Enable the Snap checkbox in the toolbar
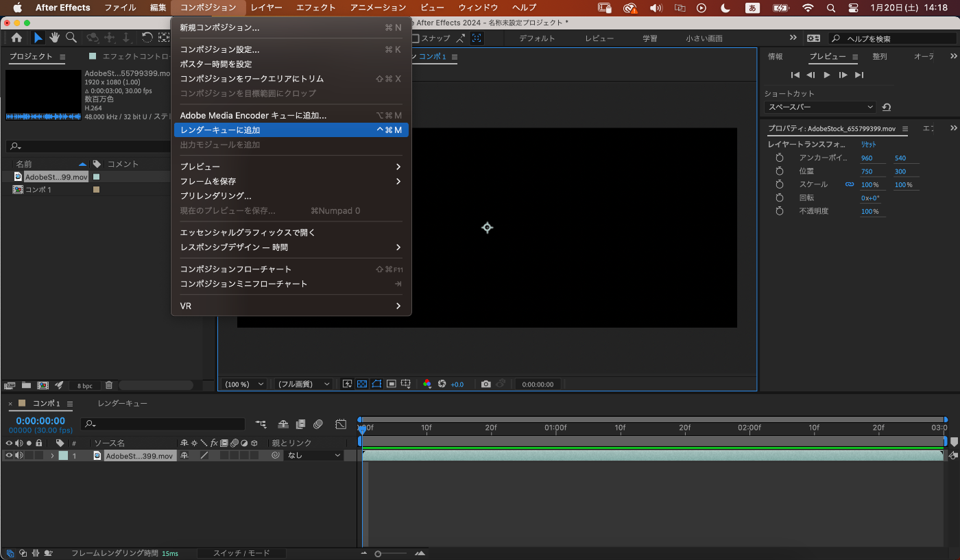This screenshot has height=560, width=960. [415, 38]
